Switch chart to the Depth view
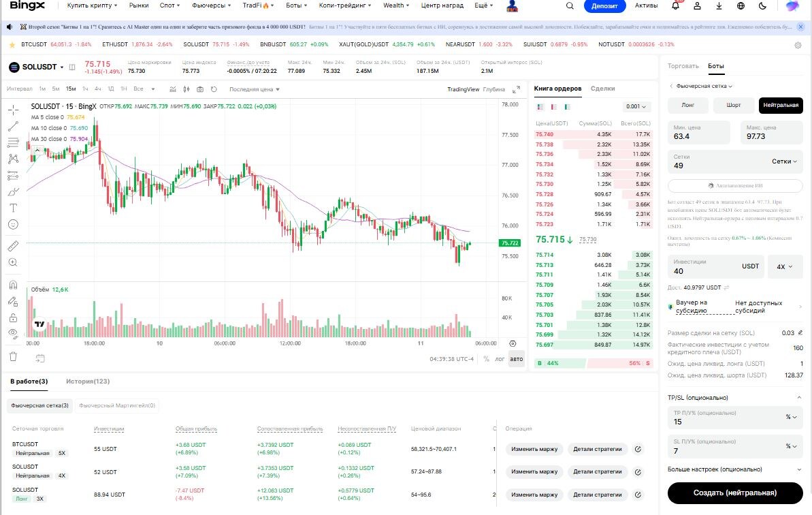The width and height of the screenshot is (812, 515). (493, 89)
